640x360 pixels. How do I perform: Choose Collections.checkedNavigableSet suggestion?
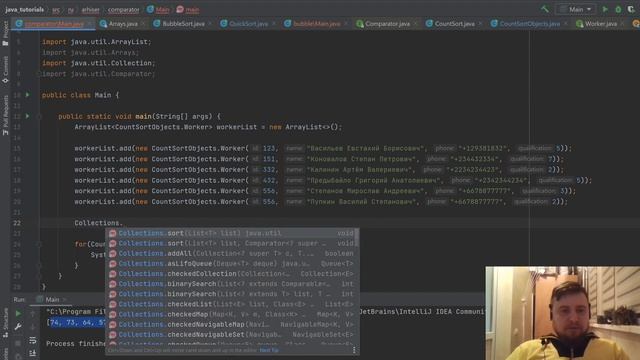coord(231,335)
